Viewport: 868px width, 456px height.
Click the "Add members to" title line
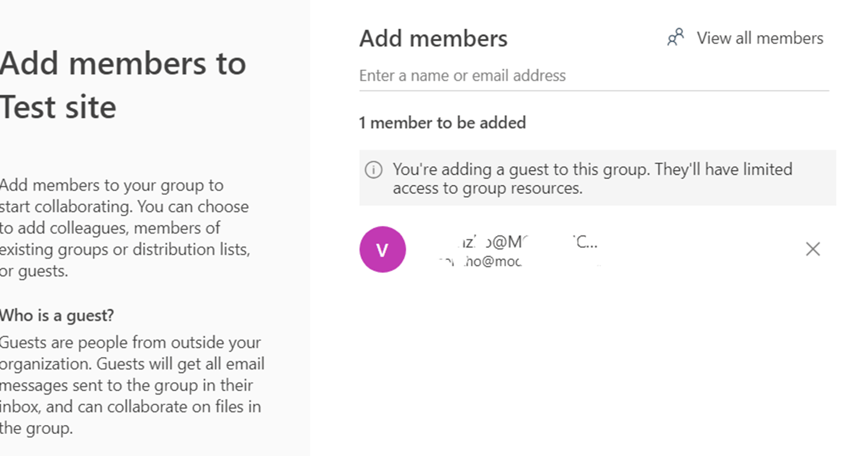[x=123, y=63]
